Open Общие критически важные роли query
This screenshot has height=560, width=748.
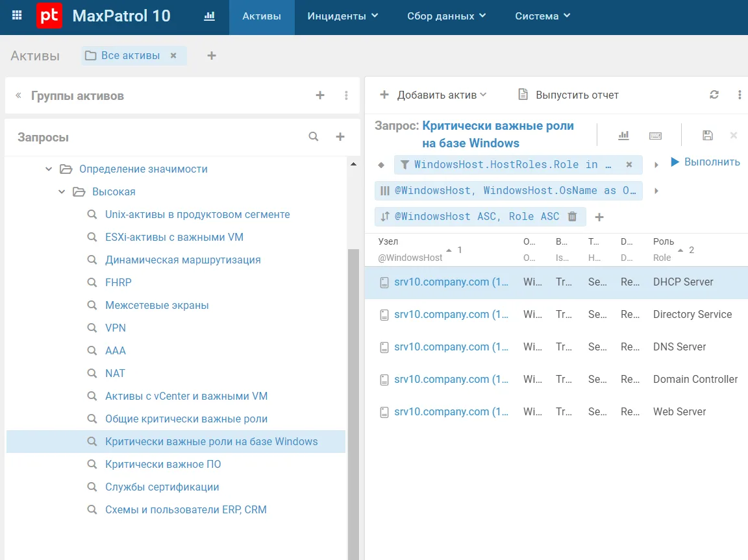click(x=186, y=419)
